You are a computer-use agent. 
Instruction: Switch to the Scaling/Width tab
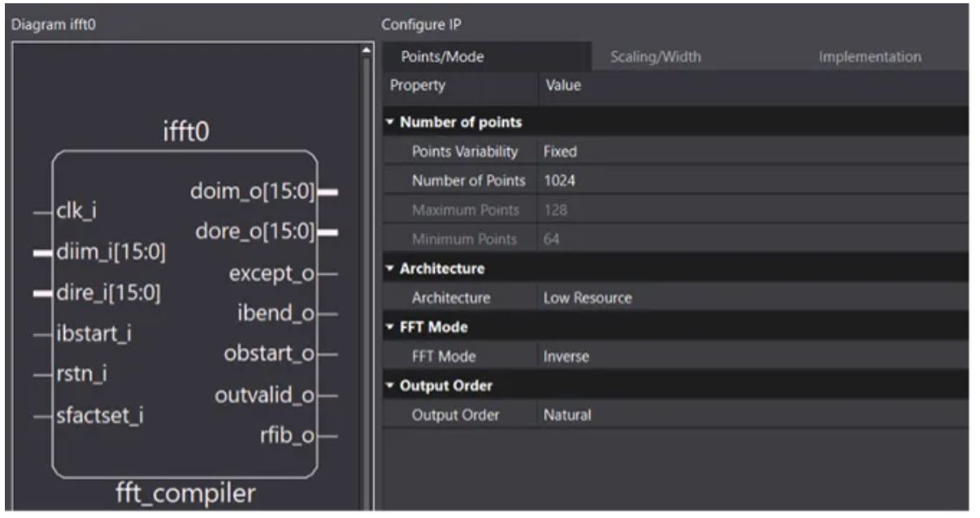coord(655,57)
